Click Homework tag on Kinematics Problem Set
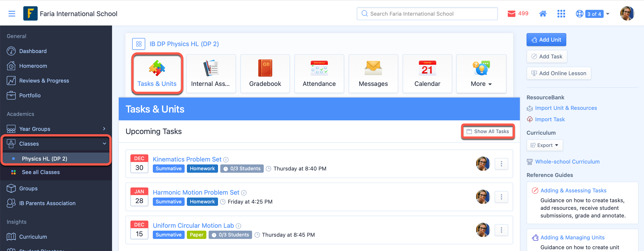 (202, 168)
